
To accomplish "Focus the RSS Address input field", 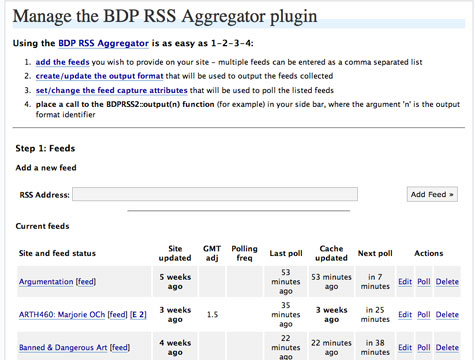I will click(x=215, y=194).
